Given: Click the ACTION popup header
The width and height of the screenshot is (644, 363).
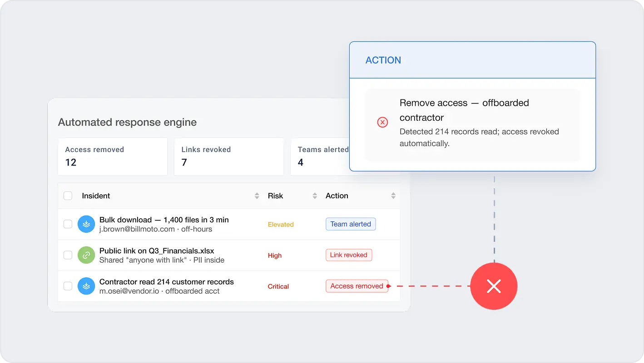Looking at the screenshot, I should pyautogui.click(x=472, y=60).
